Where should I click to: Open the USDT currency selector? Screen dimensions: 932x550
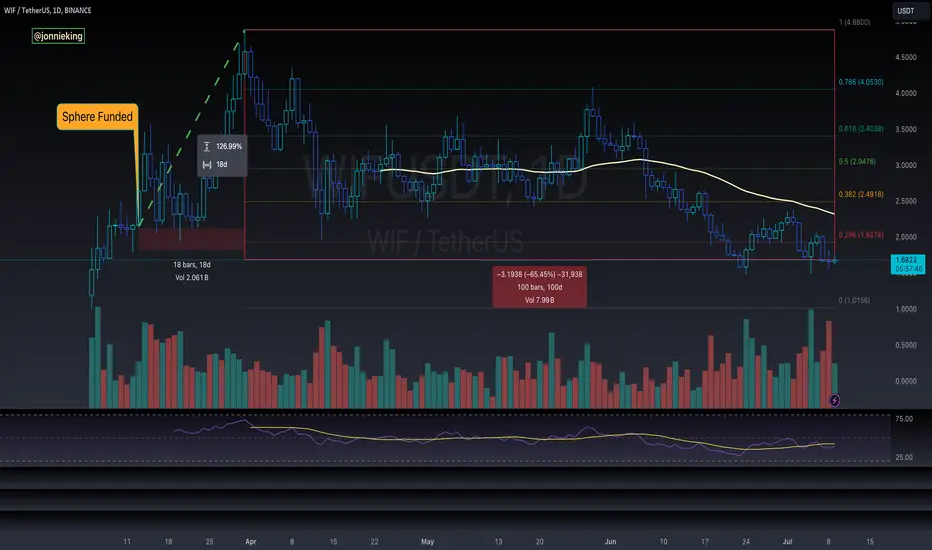point(911,11)
